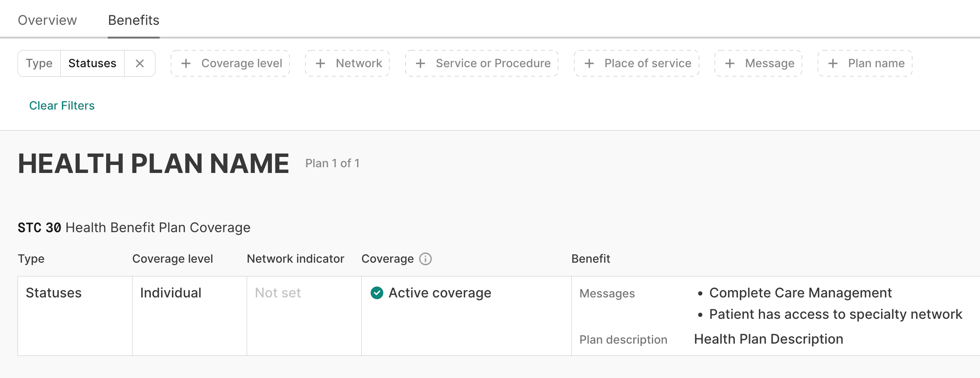
Task: Click plus icon beside Place of service
Action: point(589,63)
